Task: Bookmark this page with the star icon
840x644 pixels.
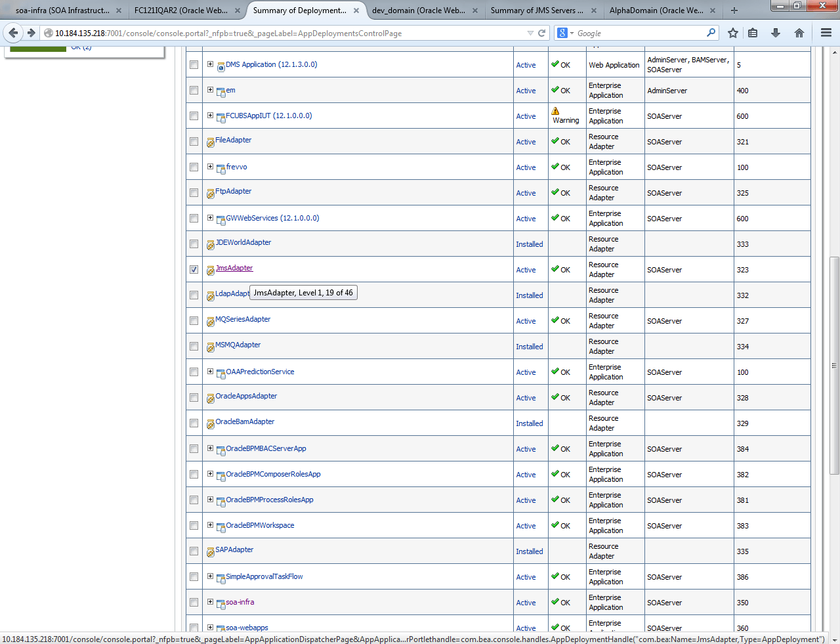Action: [733, 33]
